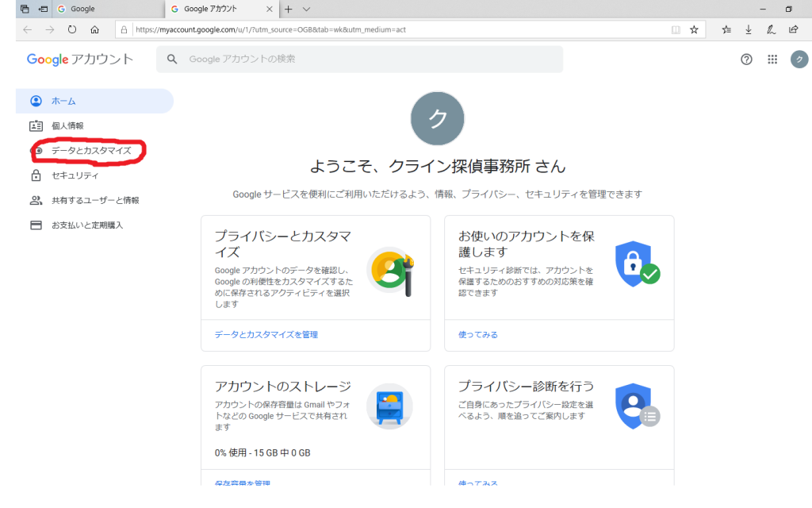Screen dimensions: 812x508
Task: Open a new tab with plus button
Action: click(289, 9)
